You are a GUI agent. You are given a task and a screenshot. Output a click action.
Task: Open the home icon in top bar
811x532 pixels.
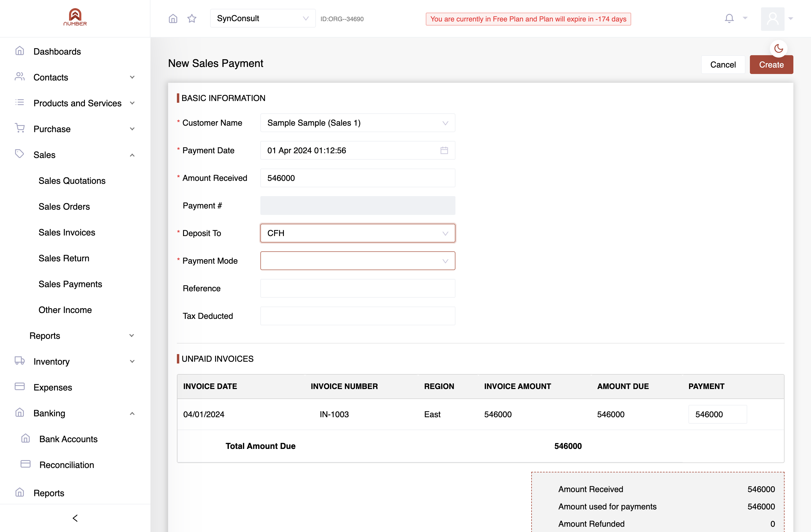click(173, 18)
